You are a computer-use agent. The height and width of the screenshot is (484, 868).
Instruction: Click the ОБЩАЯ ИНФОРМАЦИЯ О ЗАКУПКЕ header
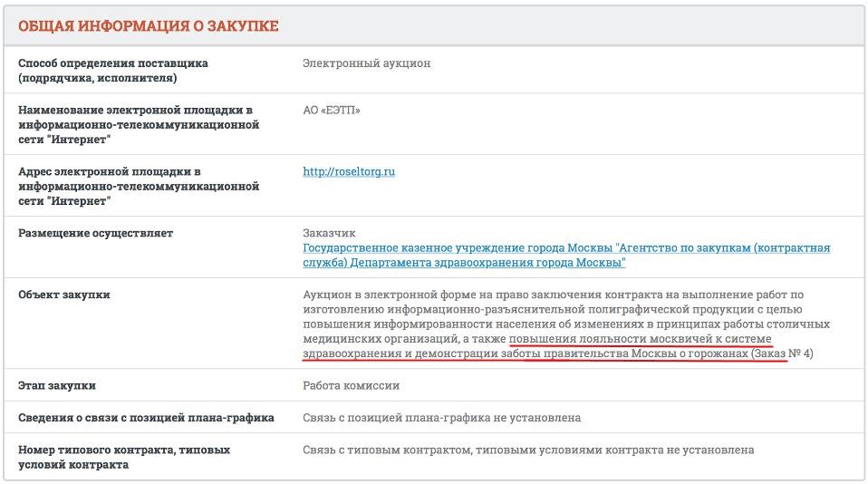pyautogui.click(x=149, y=26)
